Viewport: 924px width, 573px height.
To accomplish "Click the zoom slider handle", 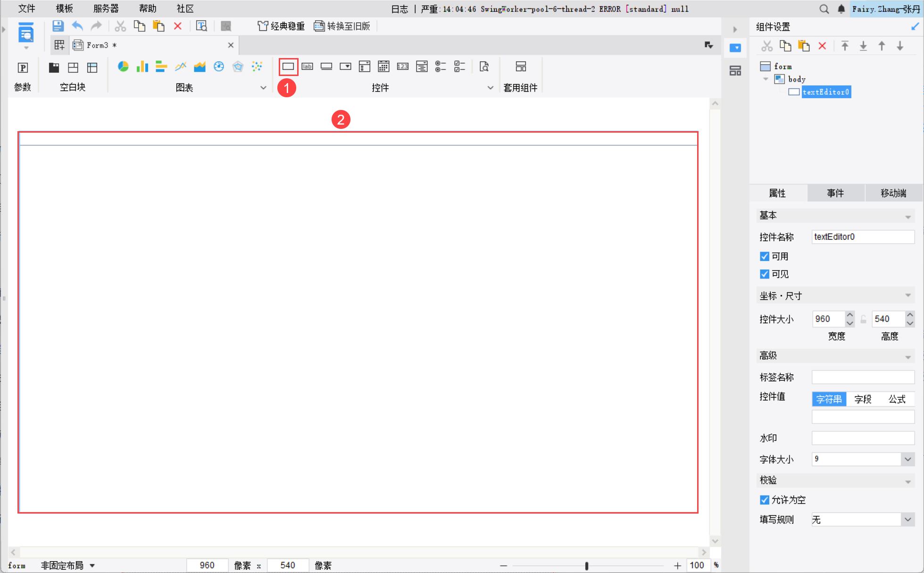I will pyautogui.click(x=586, y=565).
